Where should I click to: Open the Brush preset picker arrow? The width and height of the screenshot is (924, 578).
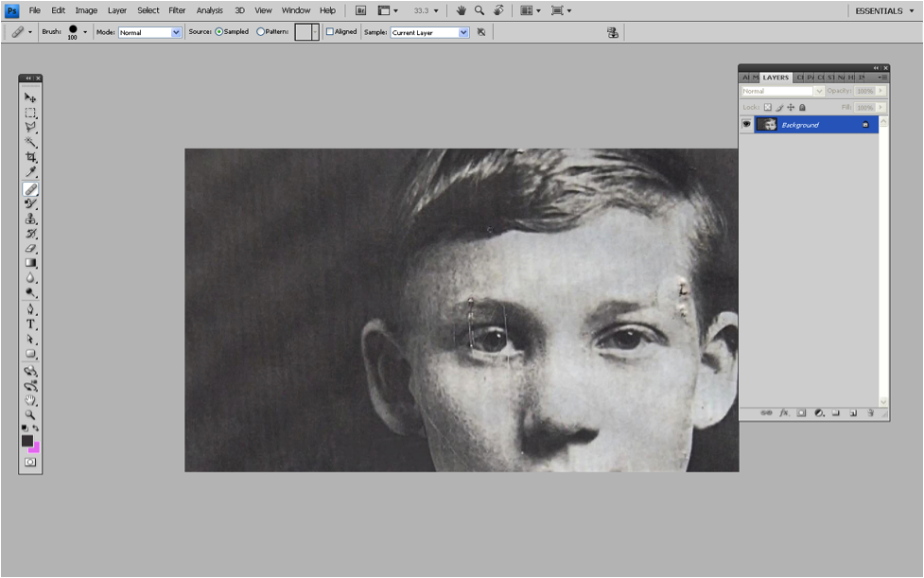(85, 32)
